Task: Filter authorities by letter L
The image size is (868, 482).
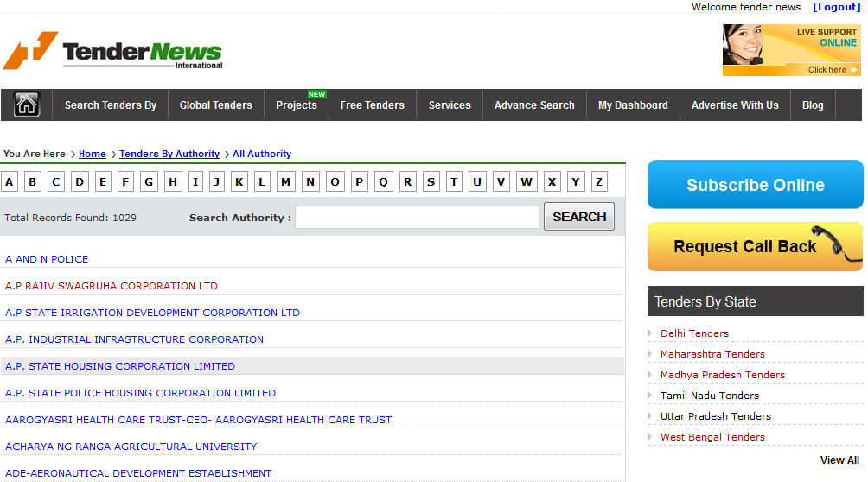Action: pos(262,181)
